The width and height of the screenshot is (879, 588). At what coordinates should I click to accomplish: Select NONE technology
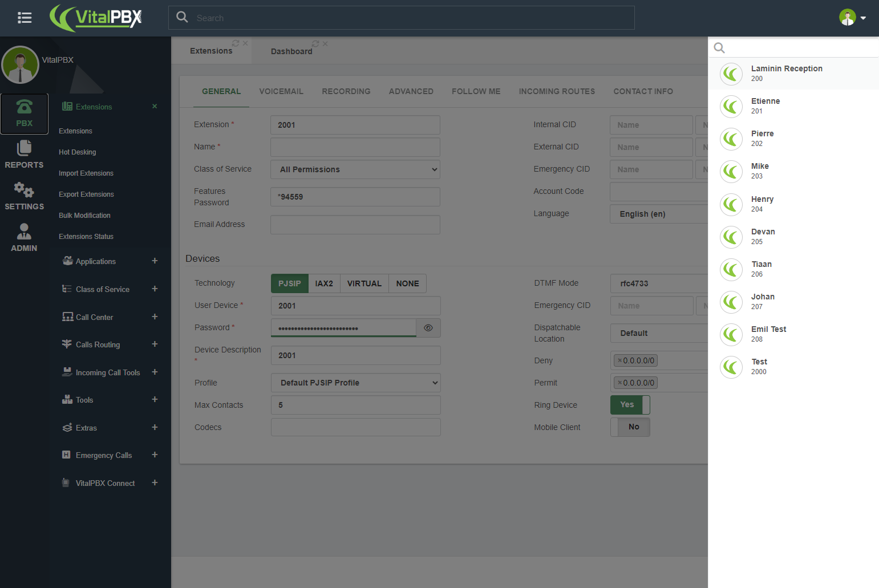408,283
